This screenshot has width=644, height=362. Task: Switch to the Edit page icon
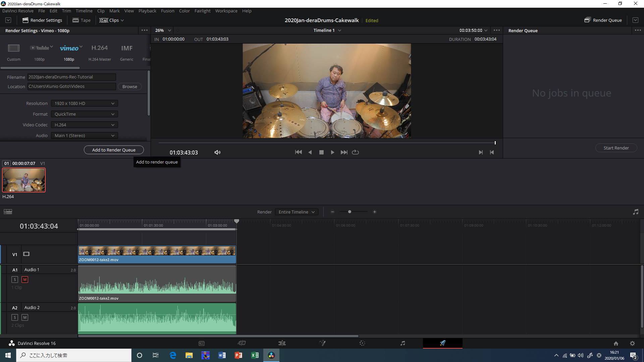pyautogui.click(x=282, y=343)
